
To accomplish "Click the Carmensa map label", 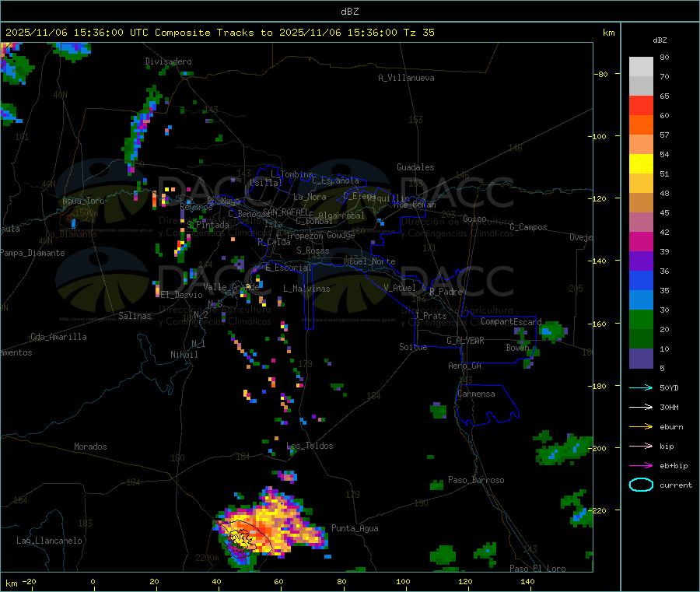I will [476, 394].
